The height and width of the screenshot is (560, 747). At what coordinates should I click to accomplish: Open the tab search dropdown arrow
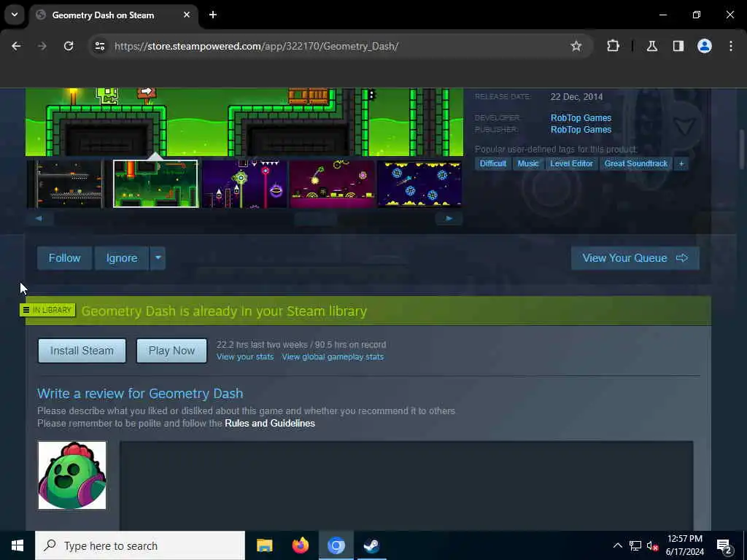(x=15, y=15)
